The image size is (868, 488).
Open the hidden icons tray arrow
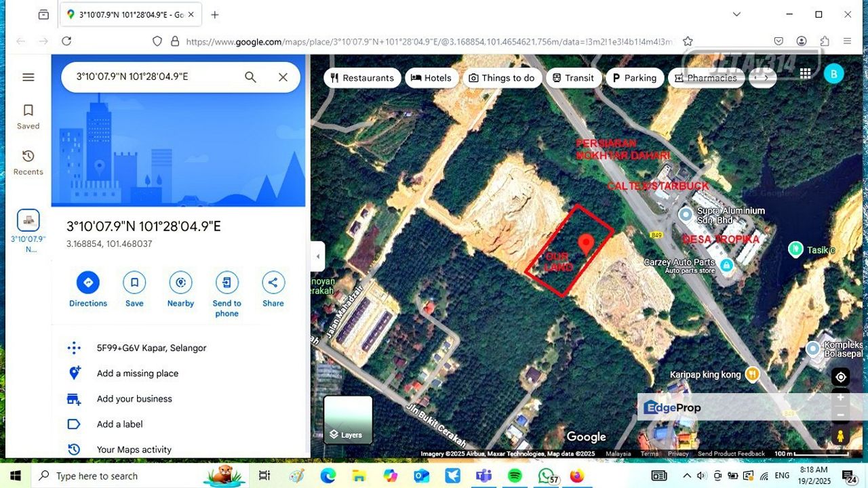[687, 475]
